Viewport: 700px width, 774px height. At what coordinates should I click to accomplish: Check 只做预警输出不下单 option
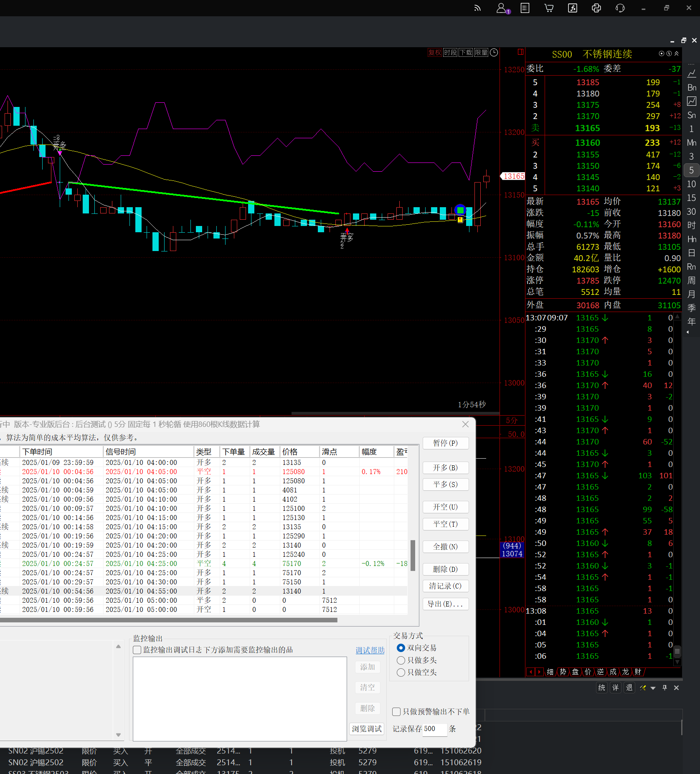click(x=396, y=712)
